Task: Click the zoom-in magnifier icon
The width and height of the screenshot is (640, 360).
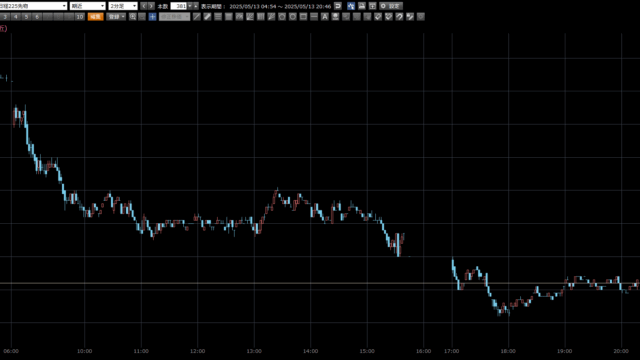Action: tap(133, 17)
